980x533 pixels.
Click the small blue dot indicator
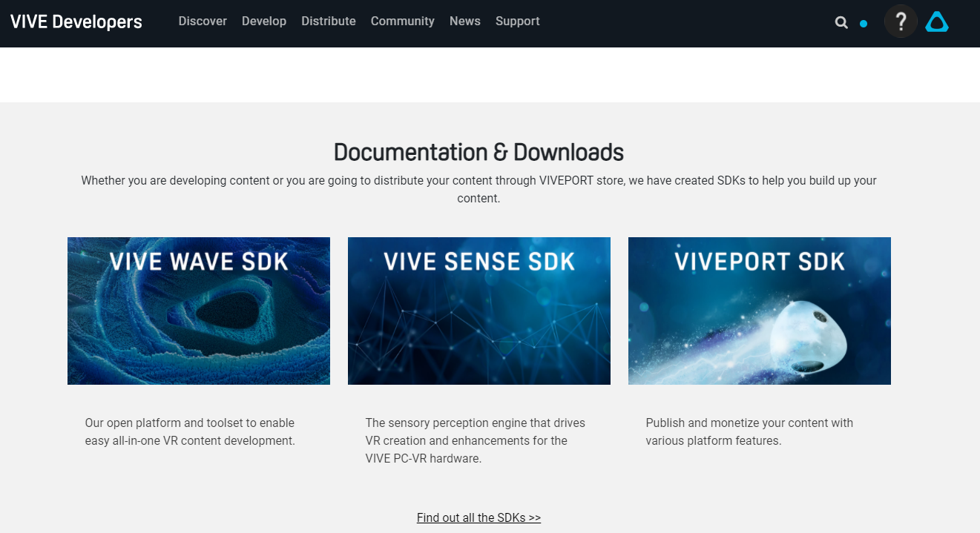864,24
